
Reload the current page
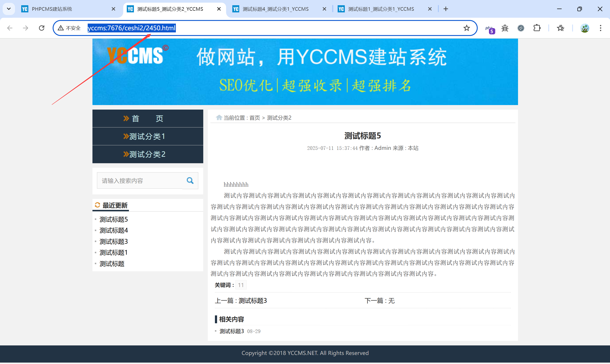coord(41,28)
